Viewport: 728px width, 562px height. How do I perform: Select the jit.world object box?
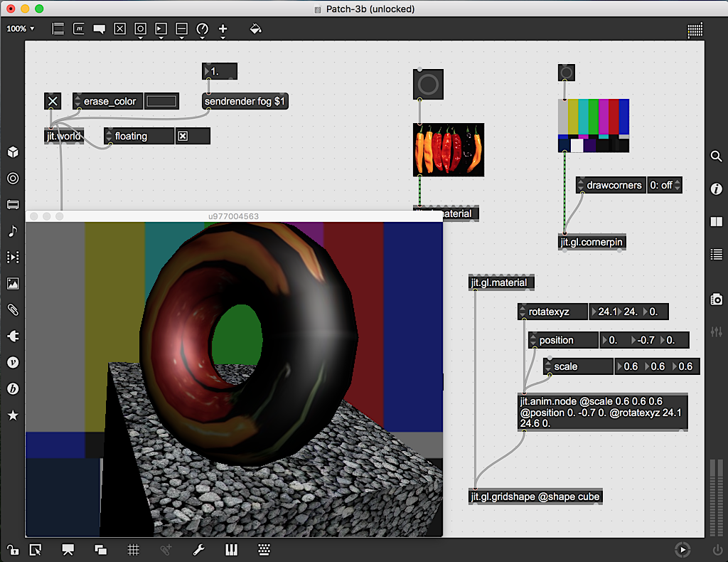click(x=64, y=136)
